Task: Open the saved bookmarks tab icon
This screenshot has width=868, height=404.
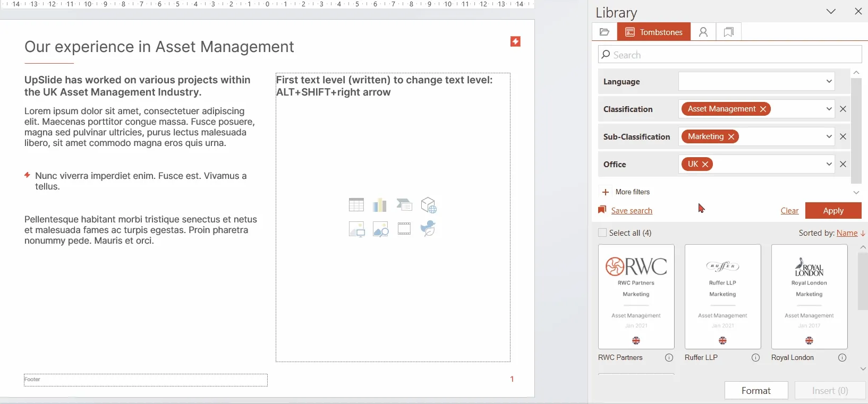Action: pyautogui.click(x=729, y=32)
